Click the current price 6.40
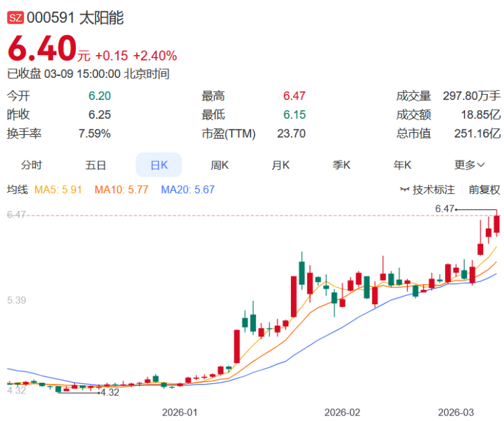The height and width of the screenshot is (421, 504). (42, 48)
